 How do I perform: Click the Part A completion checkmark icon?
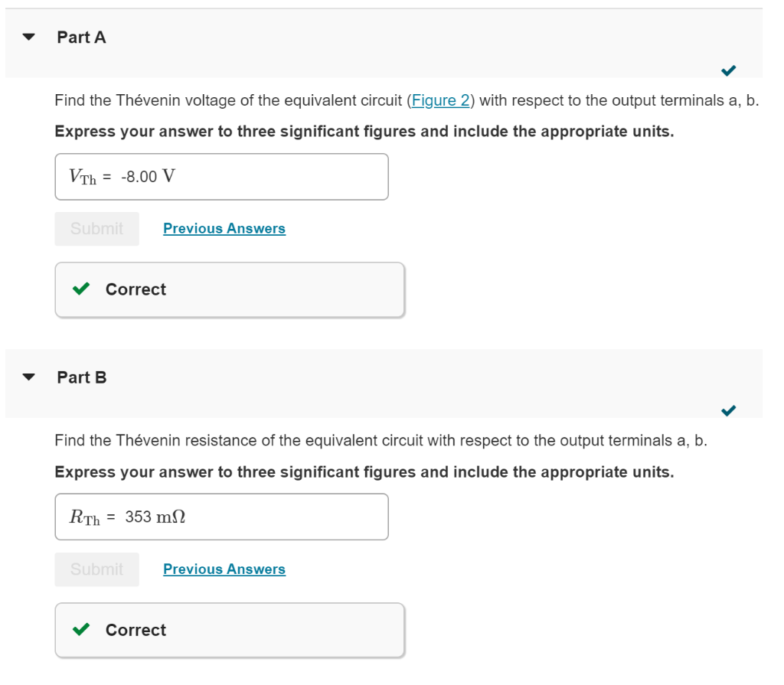click(x=729, y=70)
